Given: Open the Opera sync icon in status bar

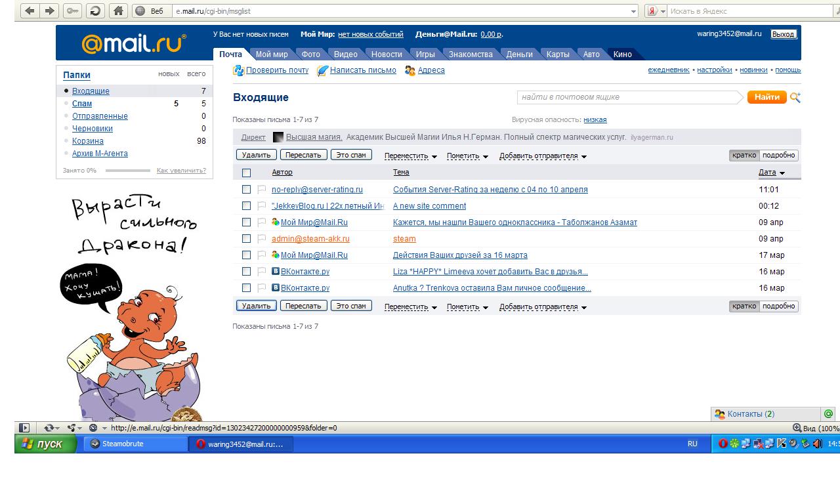Looking at the screenshot, I should pos(49,428).
